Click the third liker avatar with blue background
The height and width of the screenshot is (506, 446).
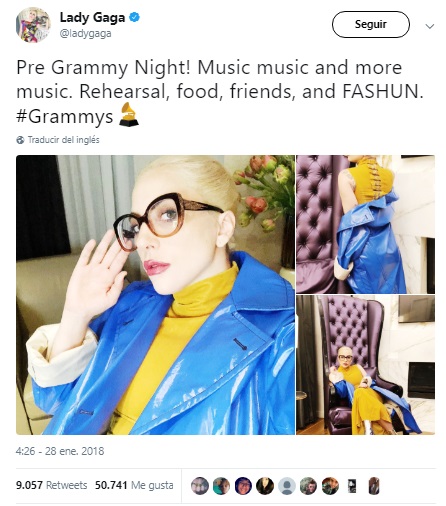coord(243,486)
